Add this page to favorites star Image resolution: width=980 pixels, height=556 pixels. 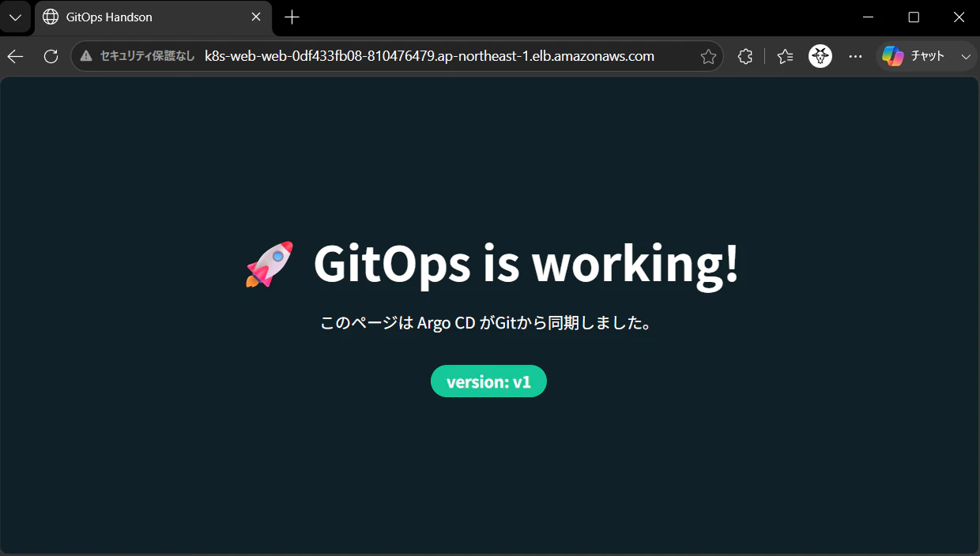[708, 56]
